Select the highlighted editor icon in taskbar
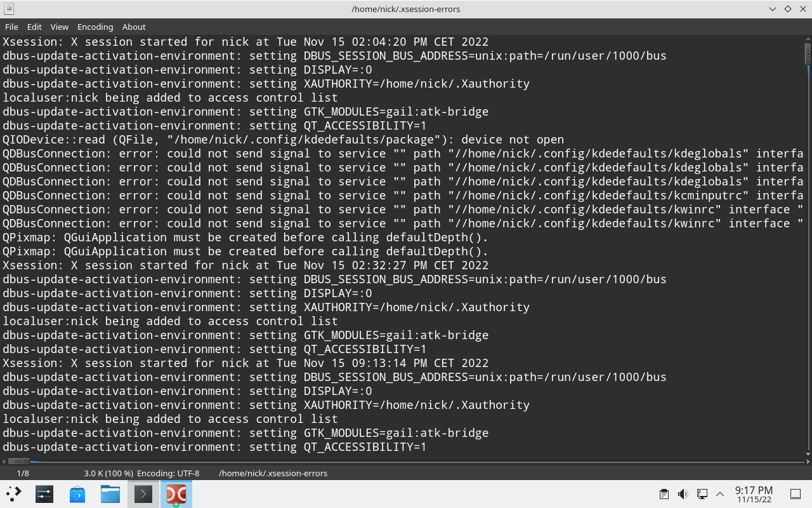Viewport: 812px width, 508px height. pyautogui.click(x=176, y=493)
